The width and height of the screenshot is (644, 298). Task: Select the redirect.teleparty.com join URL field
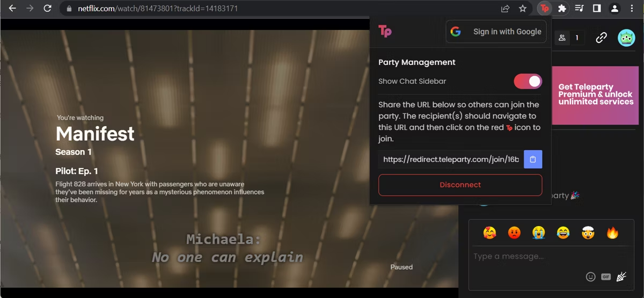(x=451, y=159)
